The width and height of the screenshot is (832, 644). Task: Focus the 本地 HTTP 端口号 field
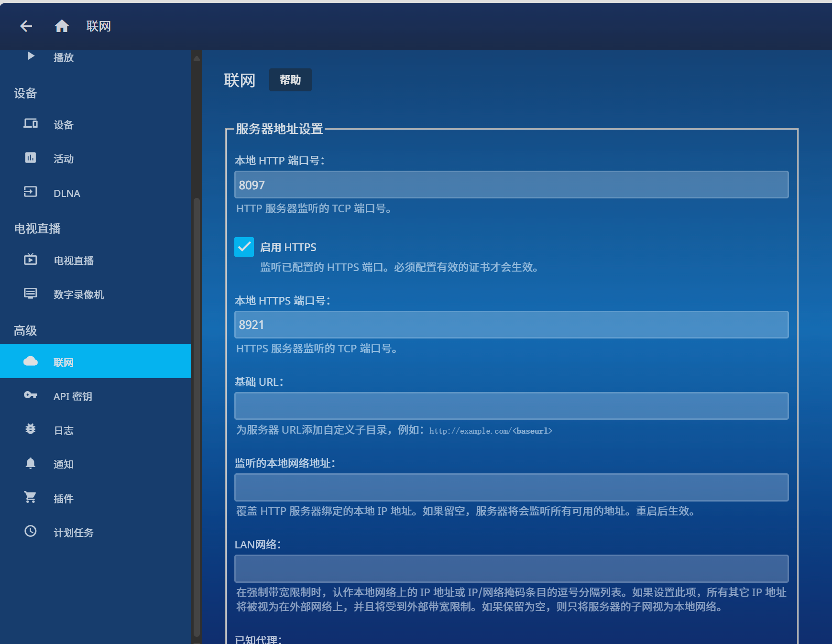(511, 185)
